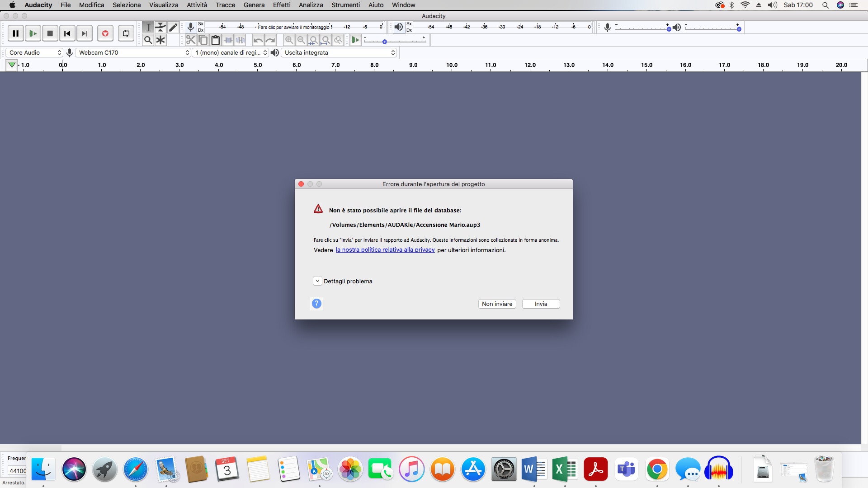Screen dimensions: 868x488
Task: Open Google Chrome from the dock
Action: pos(657,469)
